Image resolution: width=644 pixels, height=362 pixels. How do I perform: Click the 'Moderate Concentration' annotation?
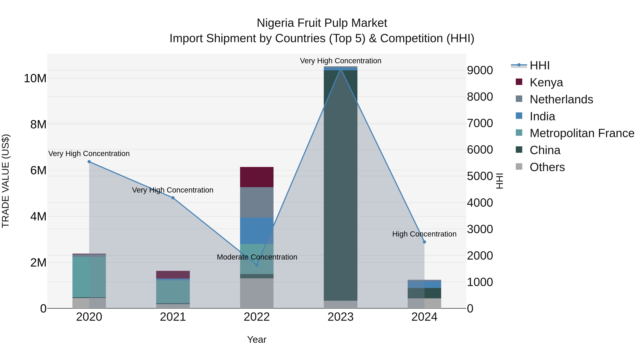pos(257,257)
